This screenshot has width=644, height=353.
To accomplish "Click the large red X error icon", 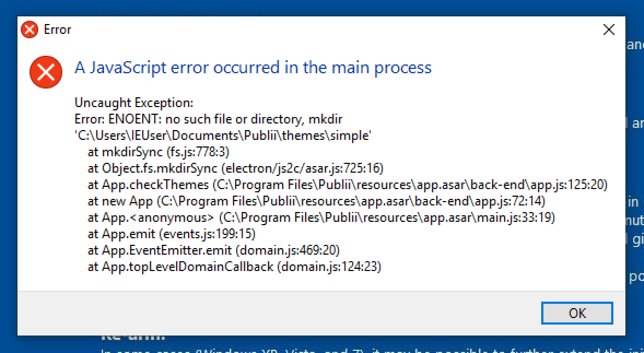I will [x=45, y=72].
